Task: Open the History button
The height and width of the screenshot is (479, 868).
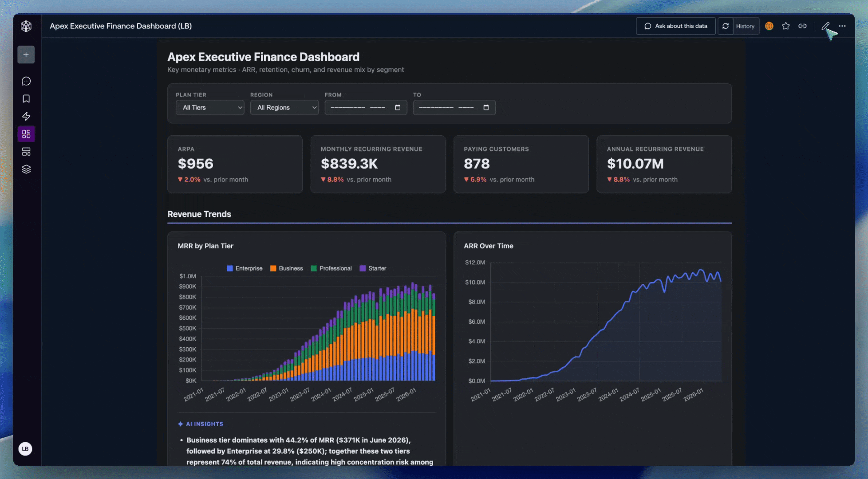Action: click(745, 26)
